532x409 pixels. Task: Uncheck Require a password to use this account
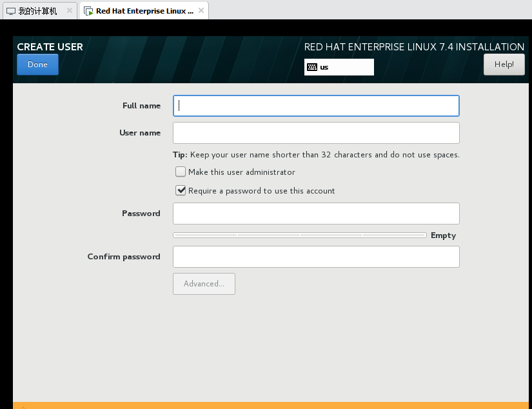pos(181,190)
